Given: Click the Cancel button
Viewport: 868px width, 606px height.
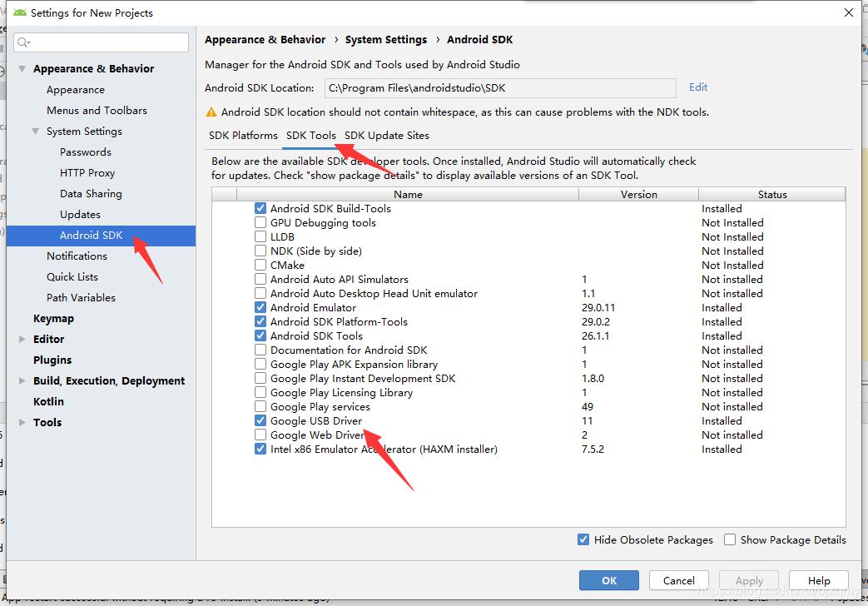Looking at the screenshot, I should pyautogui.click(x=679, y=580).
